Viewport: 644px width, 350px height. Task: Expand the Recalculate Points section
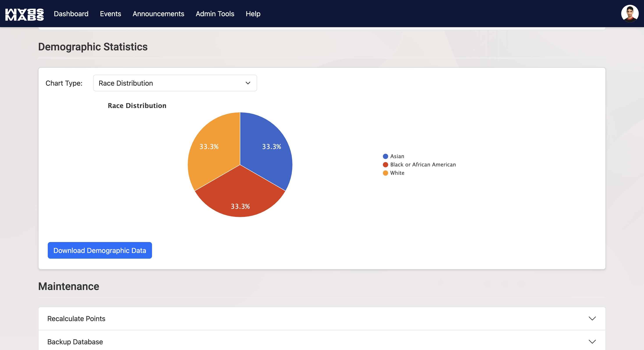76,318
